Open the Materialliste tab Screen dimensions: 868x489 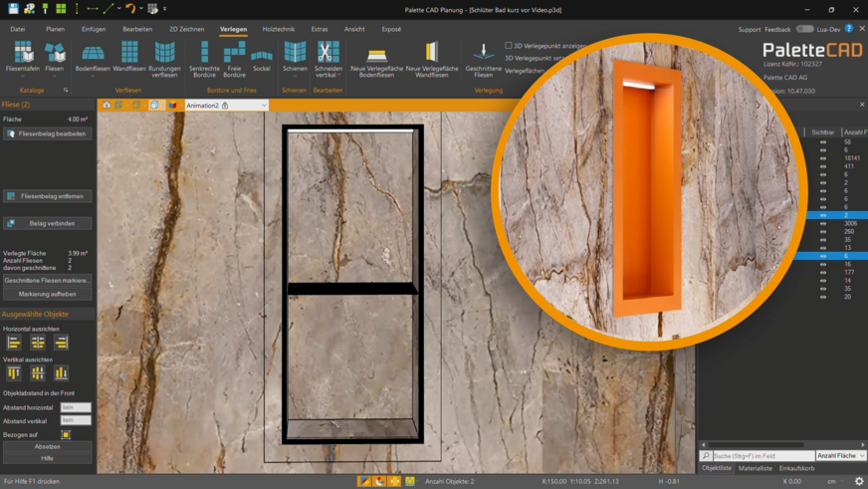(x=756, y=468)
